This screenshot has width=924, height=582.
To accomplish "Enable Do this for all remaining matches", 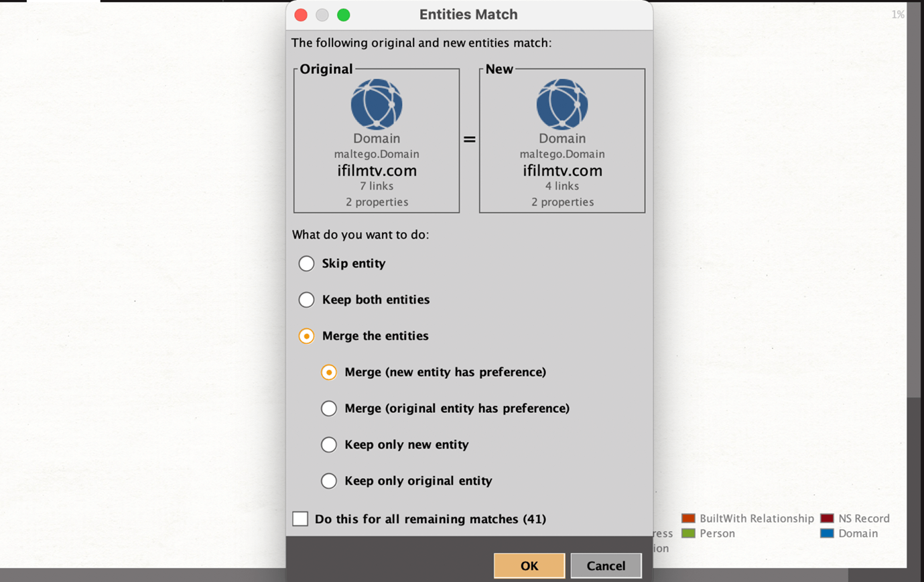I will pyautogui.click(x=300, y=519).
